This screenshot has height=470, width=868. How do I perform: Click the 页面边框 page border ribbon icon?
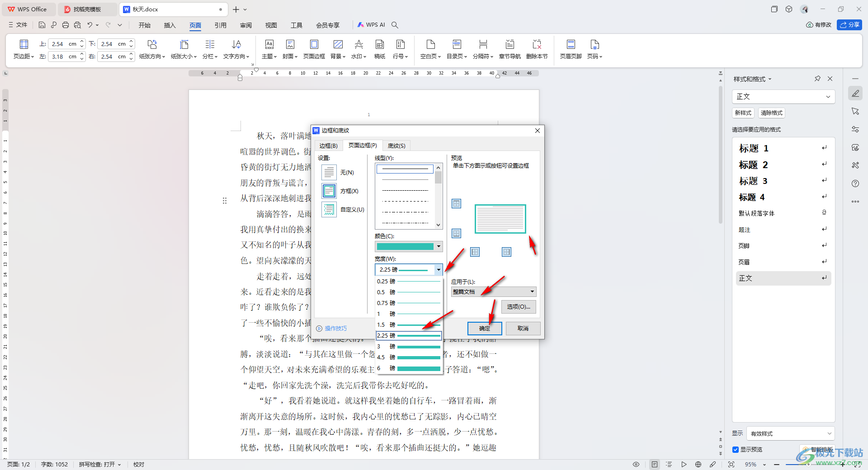(x=314, y=49)
